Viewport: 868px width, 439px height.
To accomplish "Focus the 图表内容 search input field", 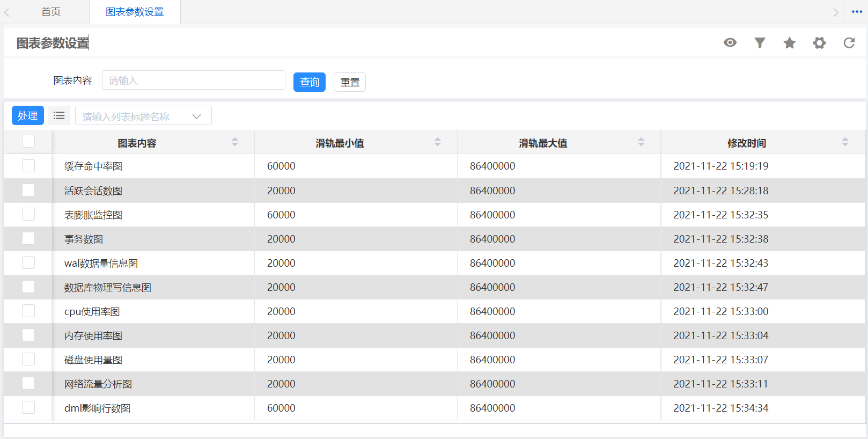I will point(194,80).
